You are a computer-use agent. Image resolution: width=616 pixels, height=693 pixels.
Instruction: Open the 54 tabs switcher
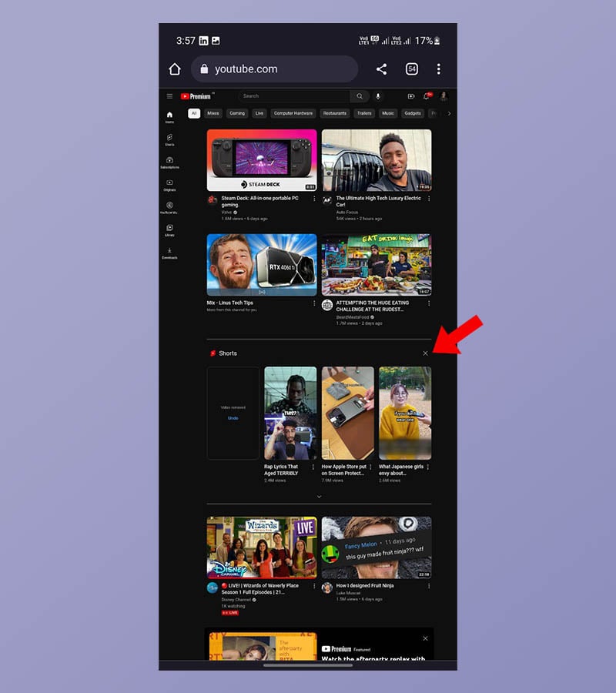[x=412, y=69]
